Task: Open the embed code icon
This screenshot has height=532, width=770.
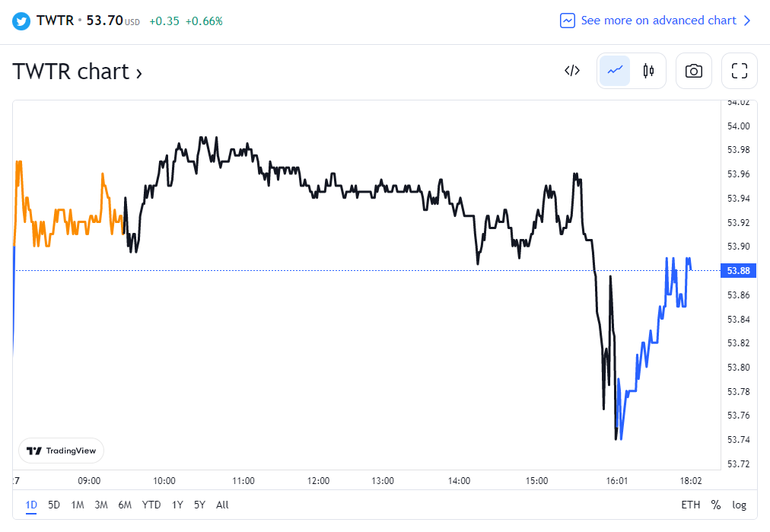Action: pos(572,71)
